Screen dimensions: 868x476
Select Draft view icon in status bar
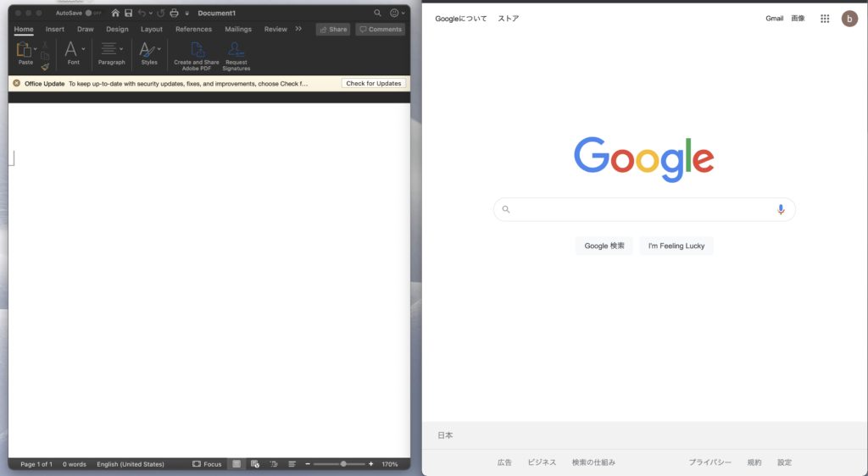pyautogui.click(x=292, y=464)
